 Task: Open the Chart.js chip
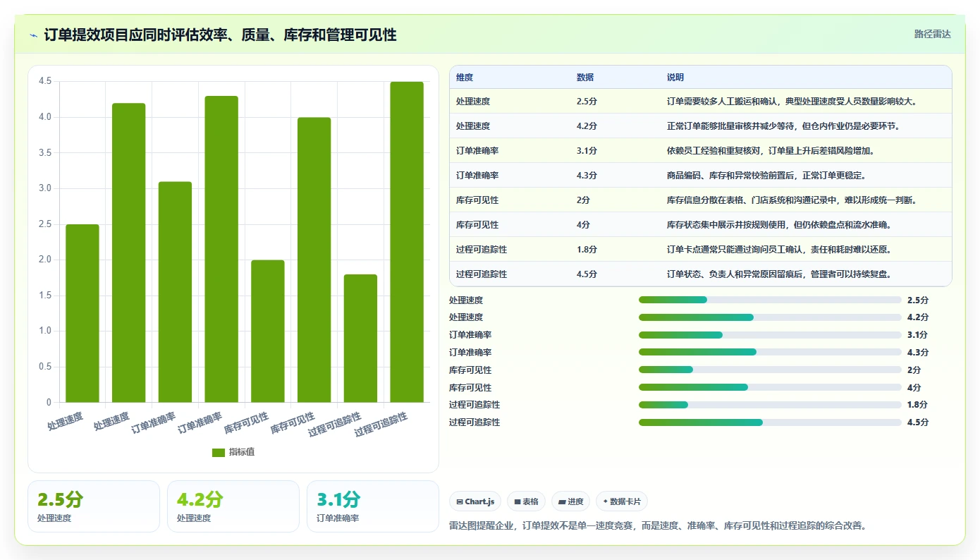476,501
